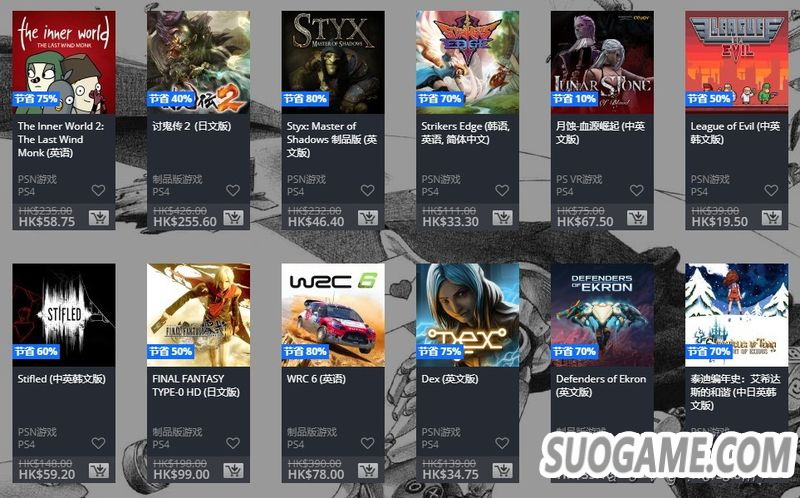Add League of Evil to cart
Screen dimensions: 800x498
click(x=772, y=218)
